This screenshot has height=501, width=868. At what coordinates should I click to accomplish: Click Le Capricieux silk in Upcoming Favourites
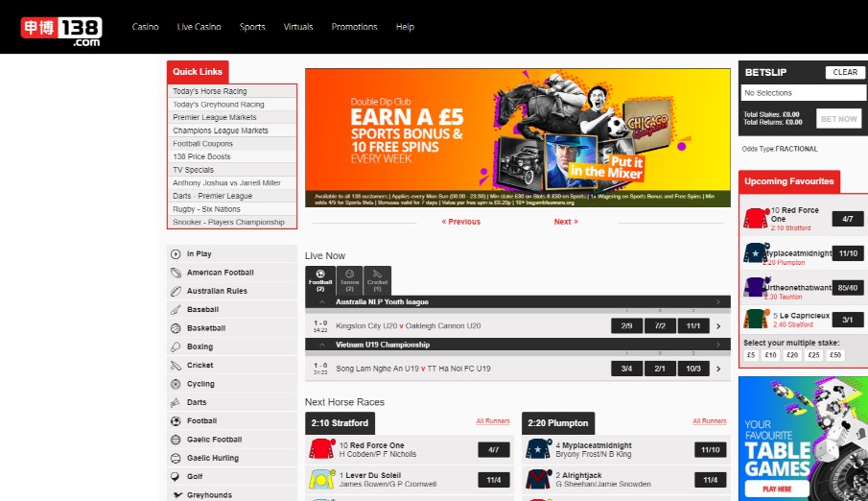click(756, 320)
